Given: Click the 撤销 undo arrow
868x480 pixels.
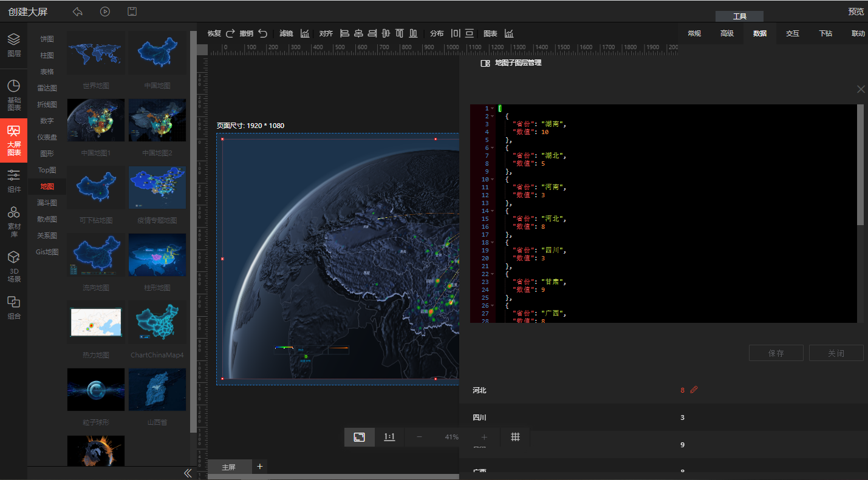Looking at the screenshot, I should (262, 33).
